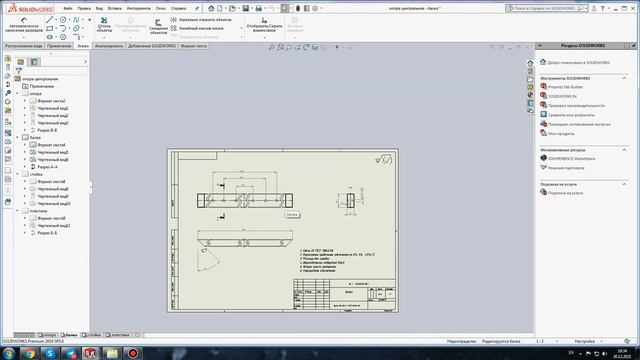
Task: Click Зеркально отразить объекты tool
Action: click(201, 20)
